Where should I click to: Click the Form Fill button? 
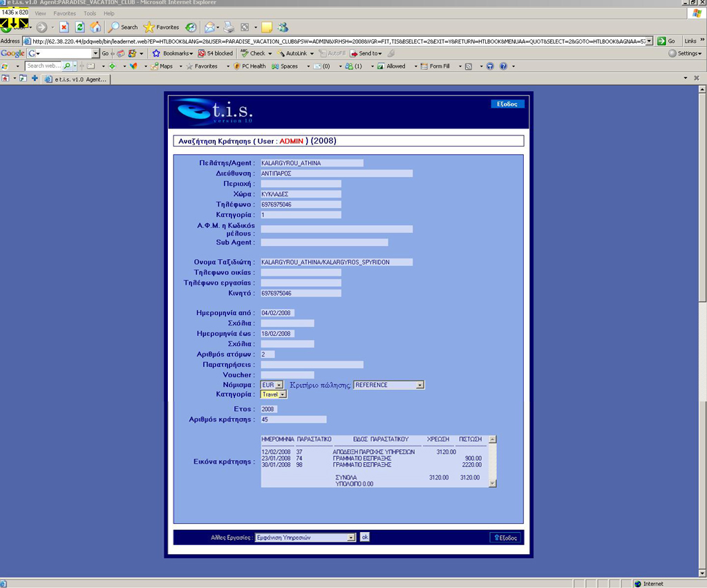(435, 66)
